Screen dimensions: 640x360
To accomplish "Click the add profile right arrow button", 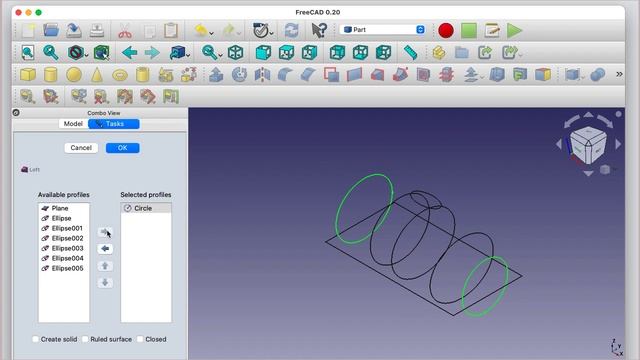I will (105, 232).
